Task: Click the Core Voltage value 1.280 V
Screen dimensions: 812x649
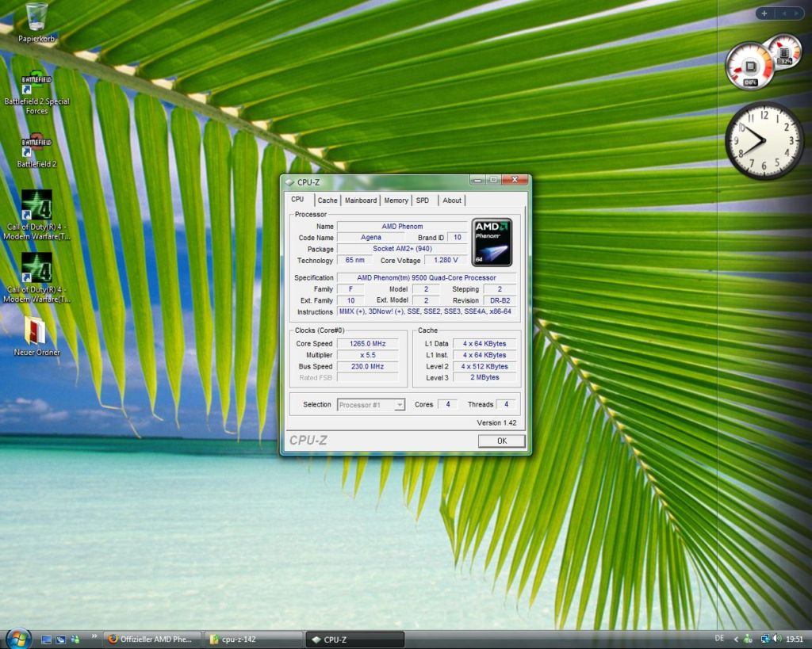Action: click(446, 260)
